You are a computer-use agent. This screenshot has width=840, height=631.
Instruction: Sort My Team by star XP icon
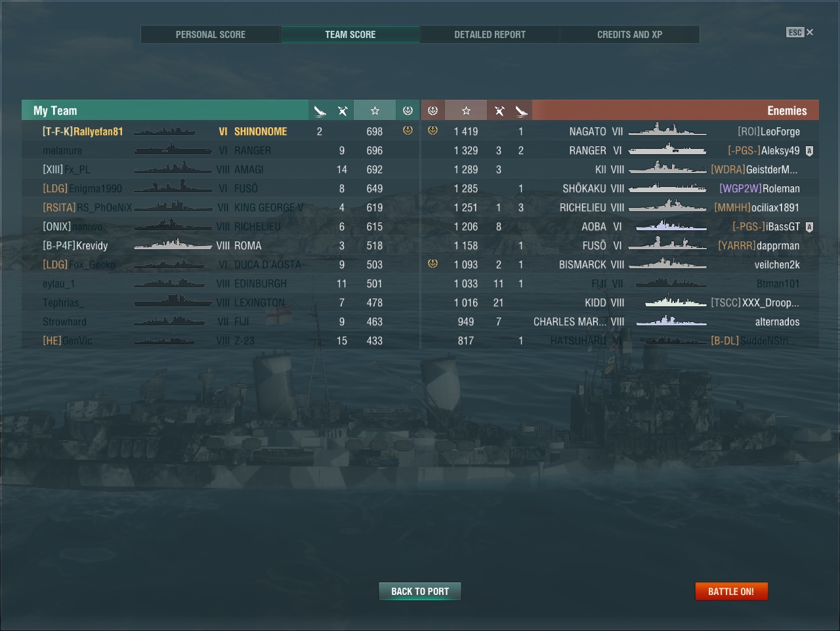point(375,111)
